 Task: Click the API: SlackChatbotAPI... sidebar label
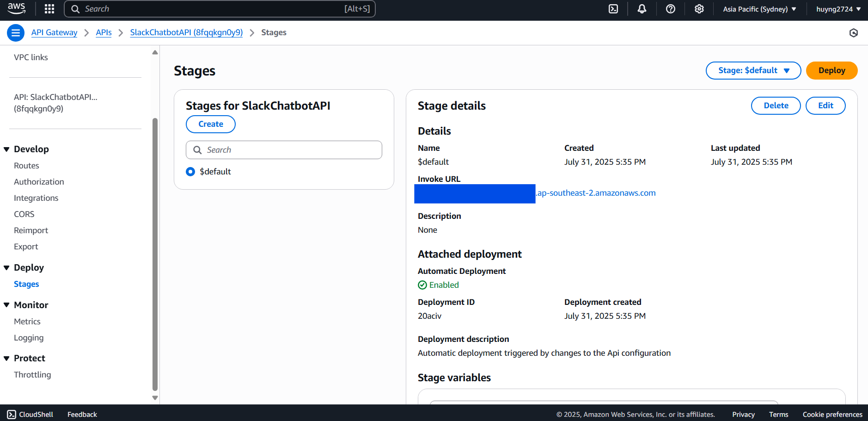(55, 103)
